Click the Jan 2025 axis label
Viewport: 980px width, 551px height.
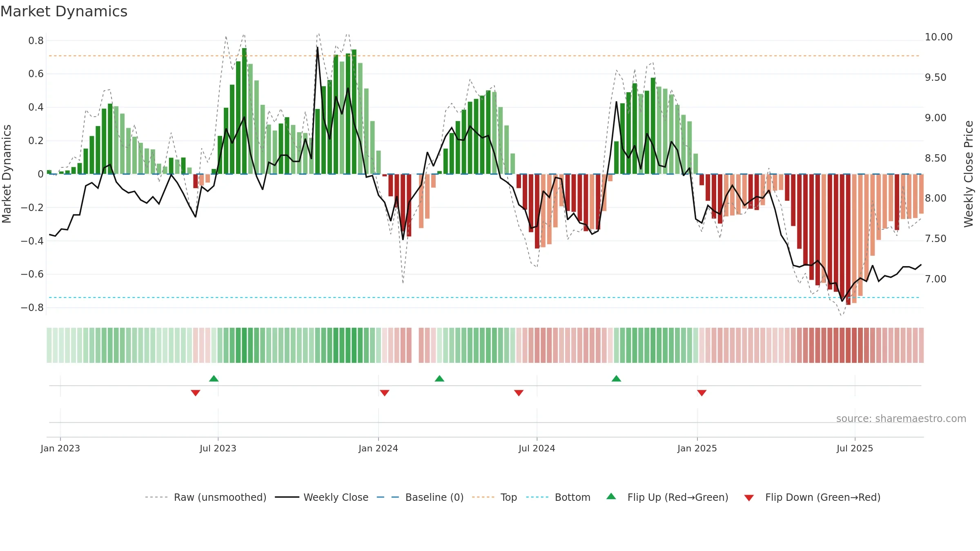(x=697, y=448)
